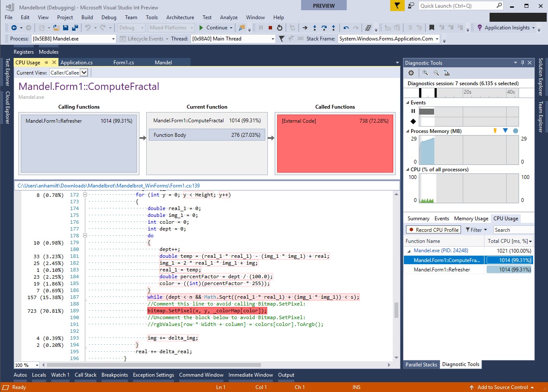548x392 pixels.
Task: Click the code editor vertical scrollbar thumb
Action: pyautogui.click(x=397, y=310)
